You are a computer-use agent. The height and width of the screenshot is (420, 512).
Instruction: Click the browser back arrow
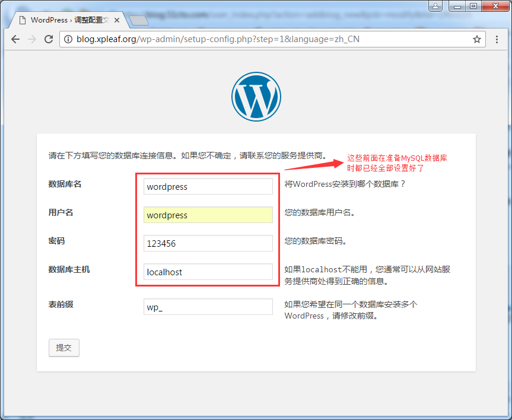click(x=15, y=40)
